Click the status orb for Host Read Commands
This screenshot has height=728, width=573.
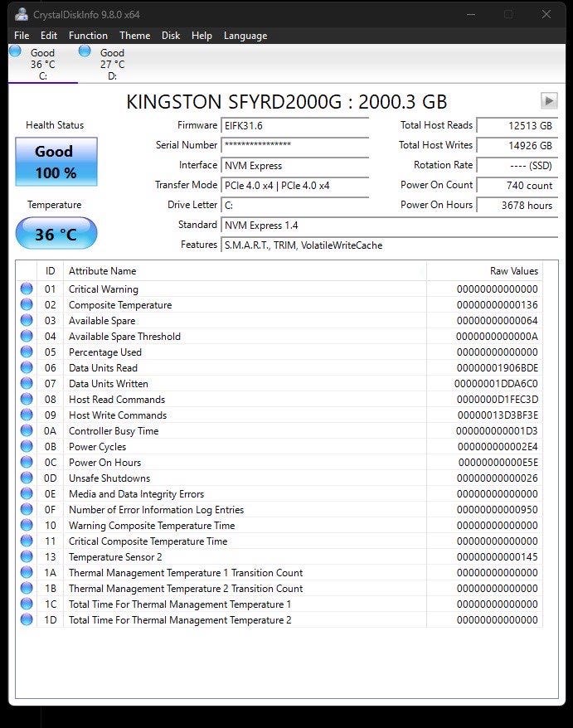[27, 400]
